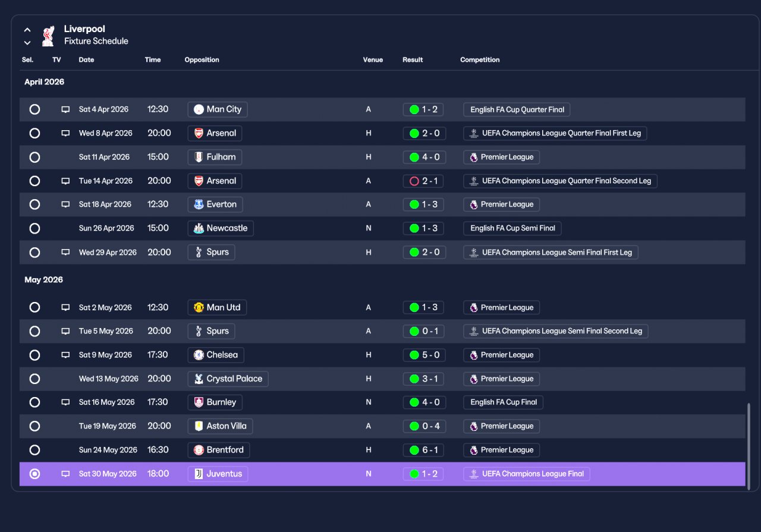Screen dimensions: 761x532
Task: Click the Crystal Palace club badge
Action: 199,379
